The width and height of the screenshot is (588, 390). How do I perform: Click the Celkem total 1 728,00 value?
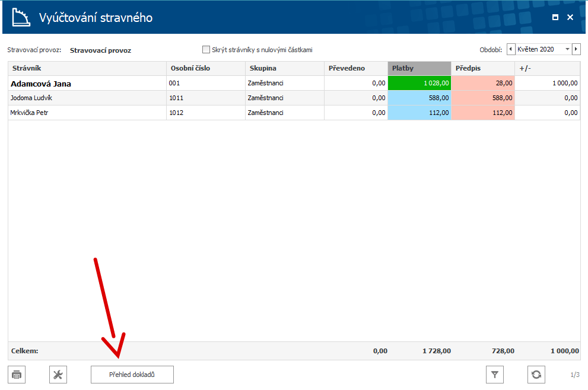[437, 351]
